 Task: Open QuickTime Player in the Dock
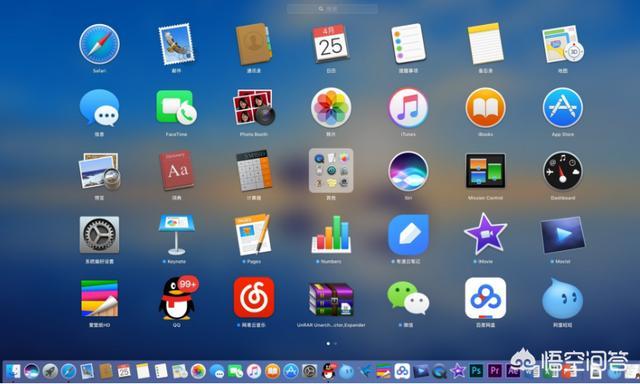tap(439, 371)
